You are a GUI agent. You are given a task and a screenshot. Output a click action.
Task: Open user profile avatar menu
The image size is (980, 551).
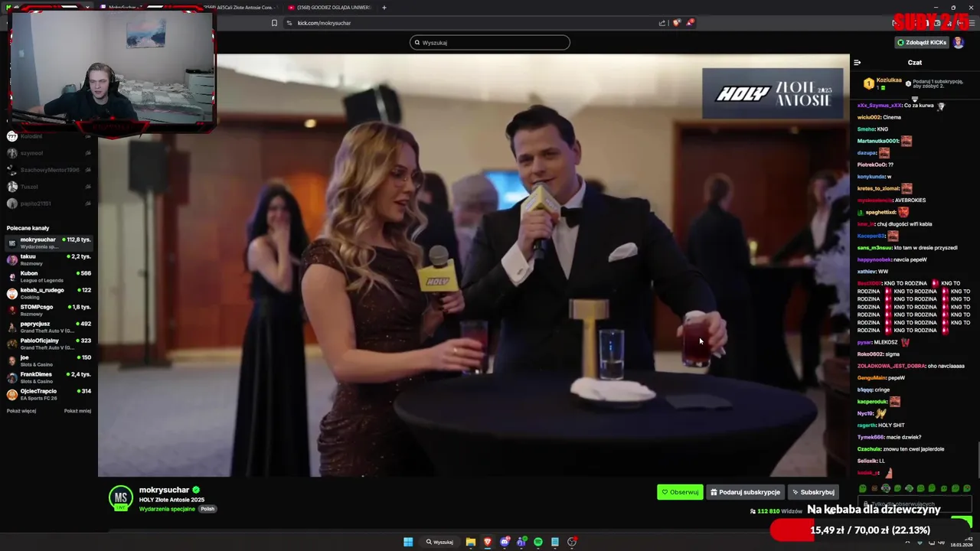coord(959,43)
